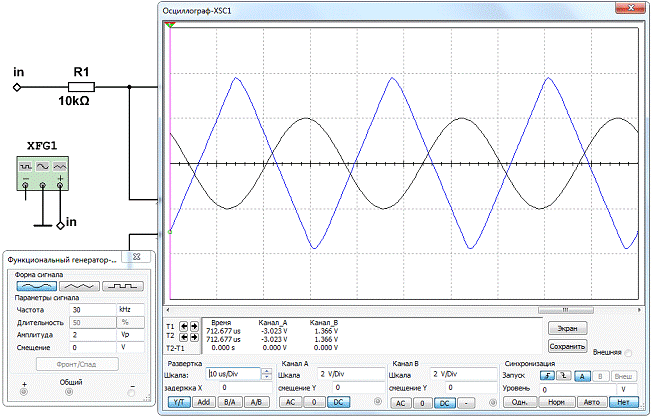Open the amplitude unit Vp dropdown
Viewport: 652px width, 418px height.
point(132,335)
